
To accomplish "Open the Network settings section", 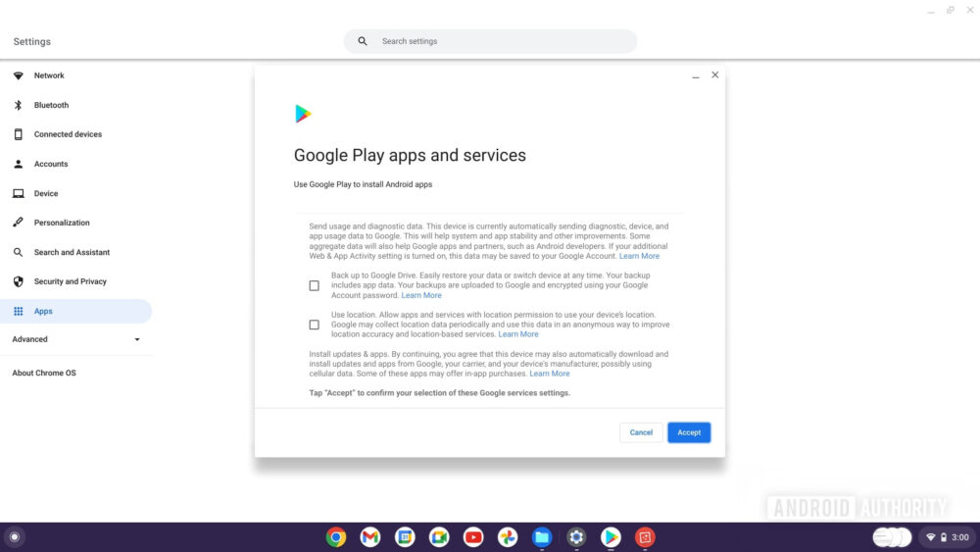I will [49, 75].
